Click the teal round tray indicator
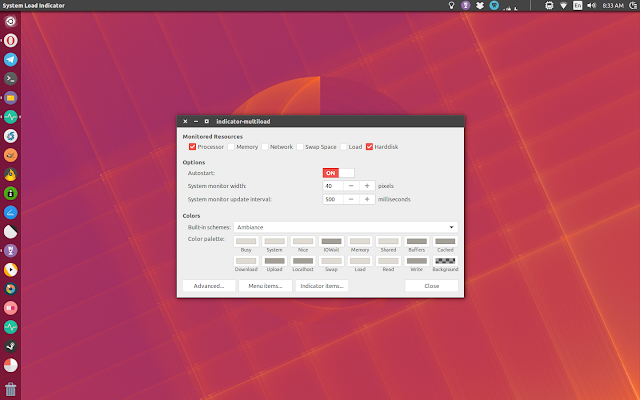The height and width of the screenshot is (400, 640). (494, 5)
